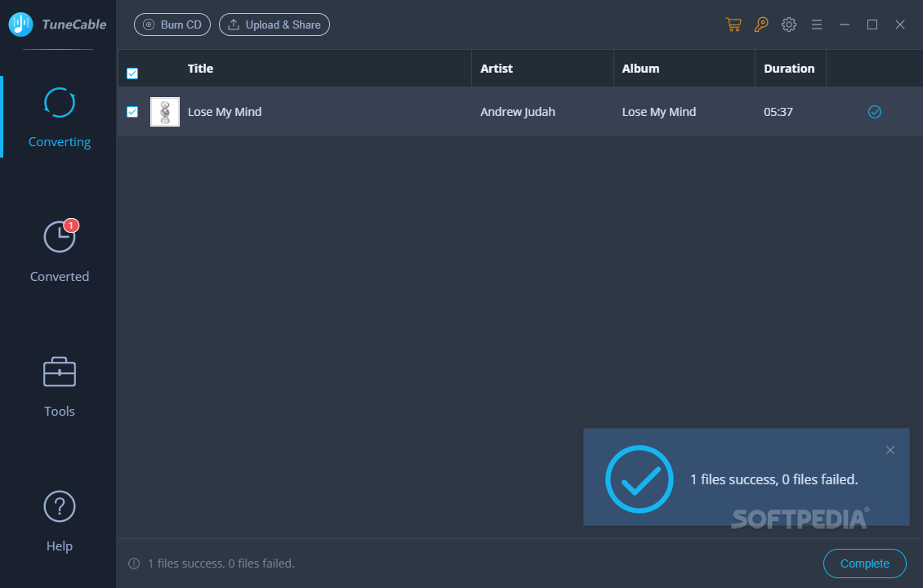Open the shopping cart purchase icon
Viewport: 923px width, 588px height.
(x=733, y=24)
